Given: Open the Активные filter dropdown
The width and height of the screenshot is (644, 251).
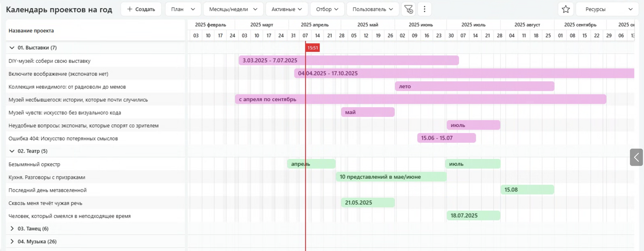Looking at the screenshot, I should (x=287, y=9).
